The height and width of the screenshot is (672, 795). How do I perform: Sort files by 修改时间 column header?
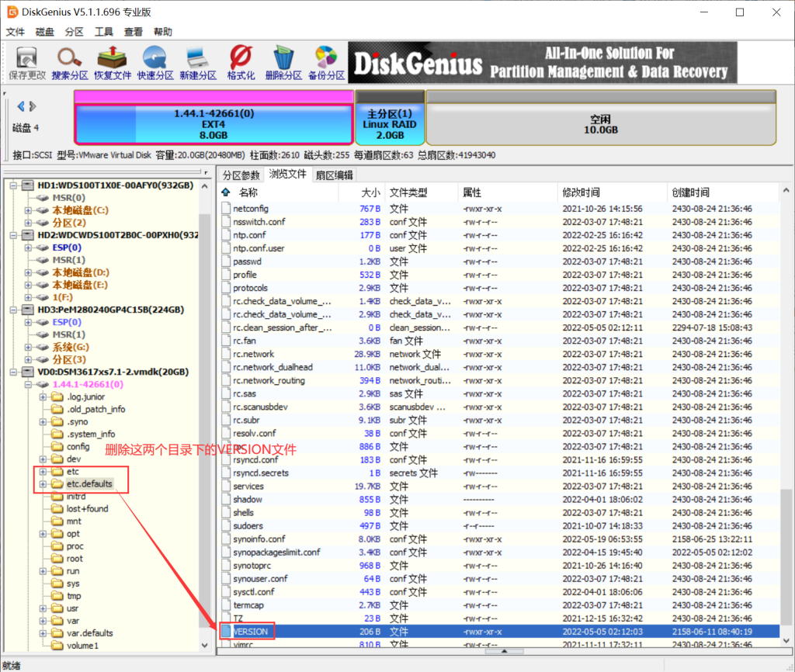[x=581, y=192]
